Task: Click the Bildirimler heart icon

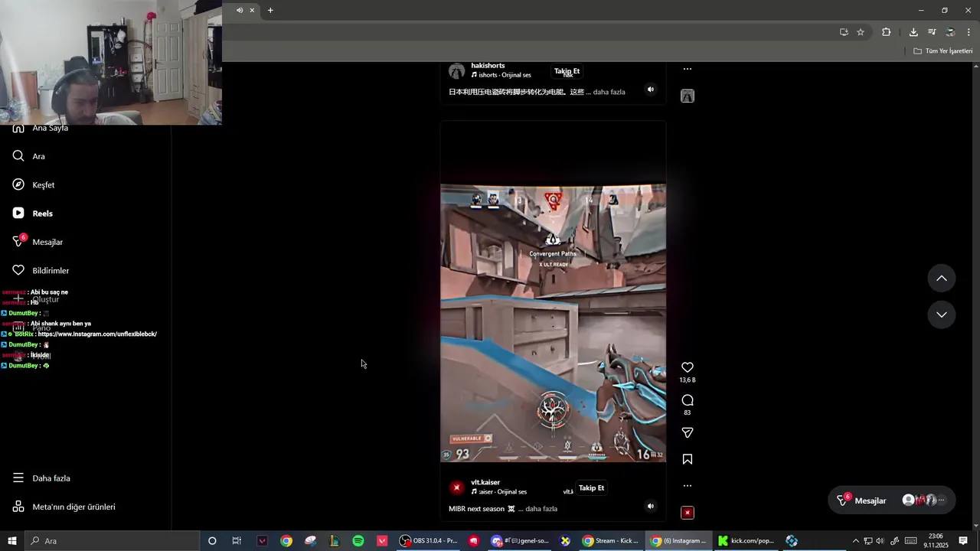Action: pos(18,270)
